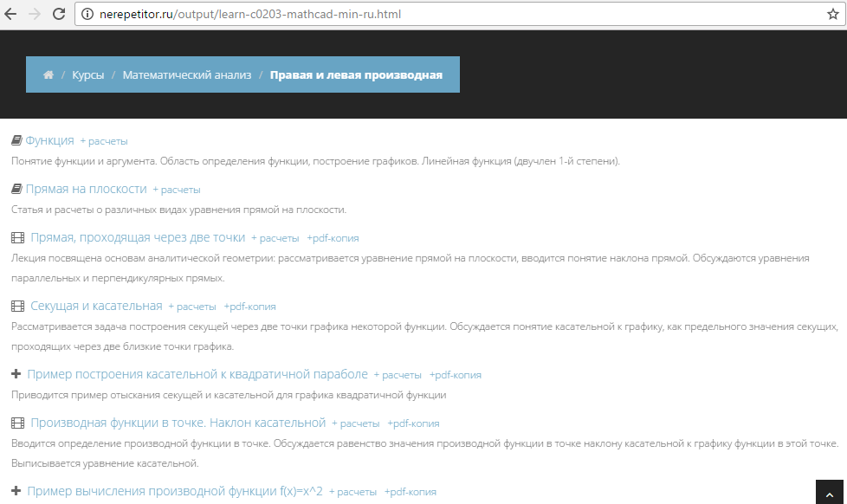Click film icon beside Прямая, проходящая через две точки
Image resolution: width=847 pixels, height=504 pixels.
18,237
